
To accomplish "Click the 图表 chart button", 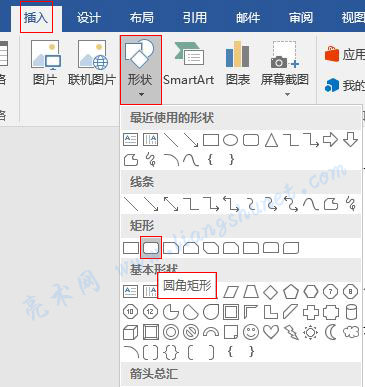I will pos(238,63).
